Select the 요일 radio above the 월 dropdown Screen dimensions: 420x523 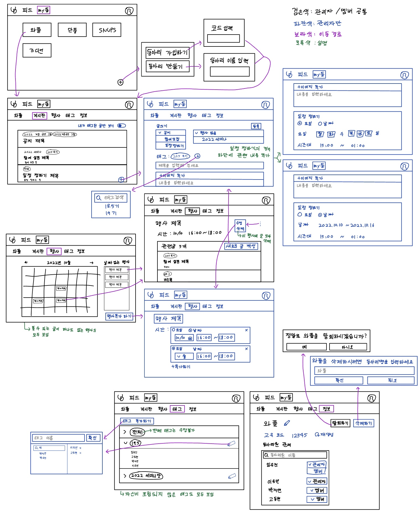pos(173,348)
